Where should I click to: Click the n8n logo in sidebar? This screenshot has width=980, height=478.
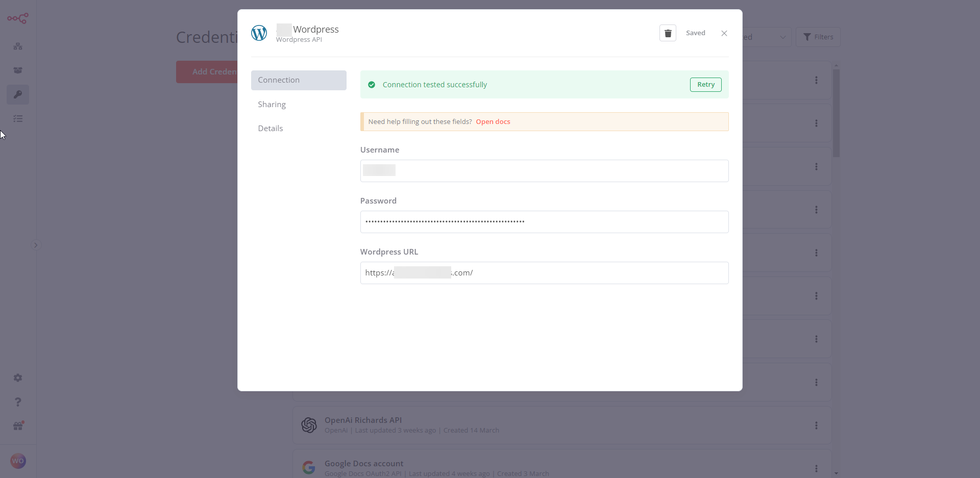(18, 19)
